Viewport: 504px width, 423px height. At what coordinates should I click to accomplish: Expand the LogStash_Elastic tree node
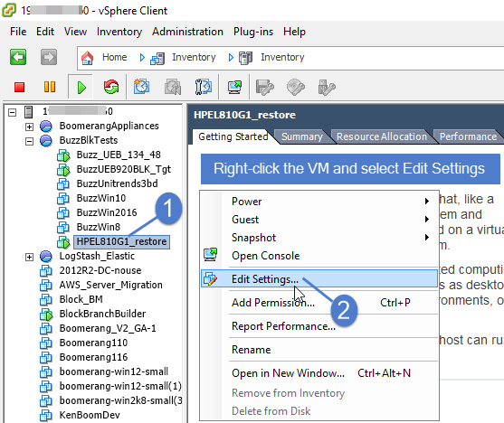(x=29, y=257)
